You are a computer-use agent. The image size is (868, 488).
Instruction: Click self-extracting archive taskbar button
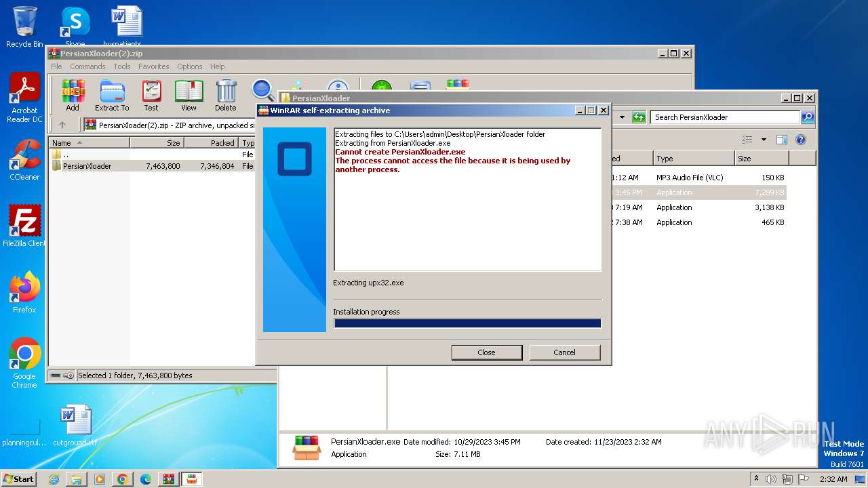(x=192, y=479)
